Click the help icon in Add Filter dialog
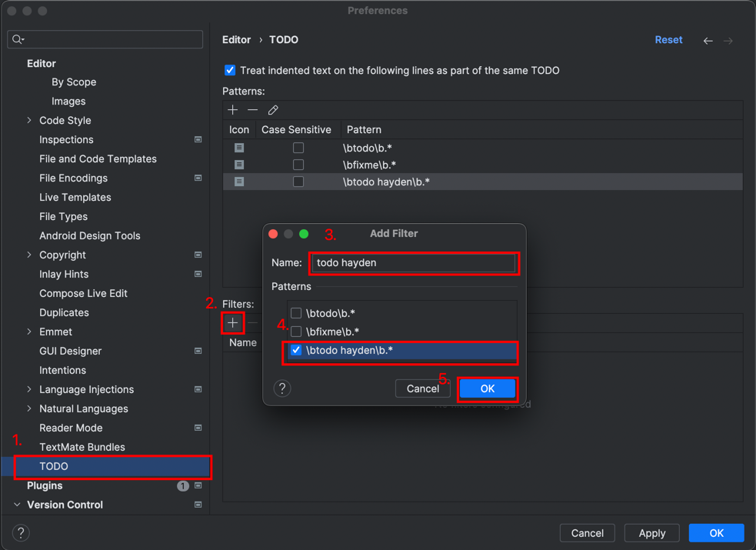756x550 pixels. point(282,388)
